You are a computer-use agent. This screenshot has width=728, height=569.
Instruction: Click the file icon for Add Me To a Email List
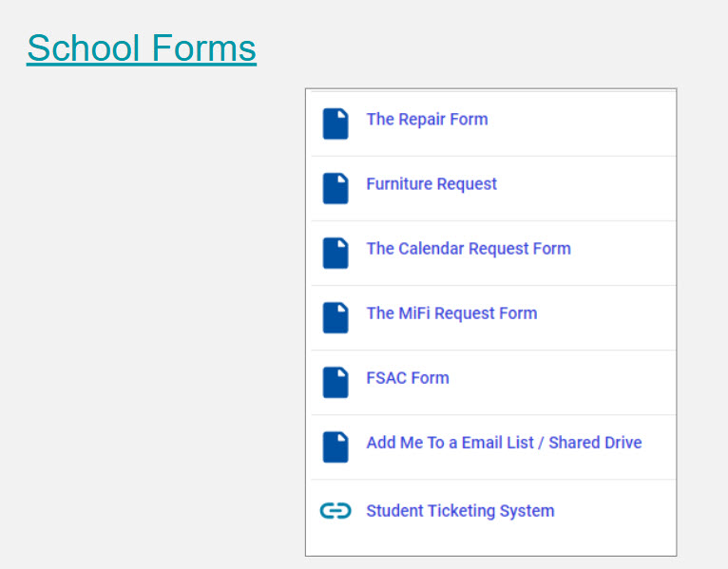point(335,446)
